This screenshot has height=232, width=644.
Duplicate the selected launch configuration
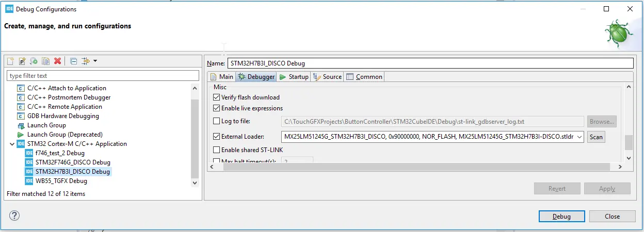click(x=46, y=61)
